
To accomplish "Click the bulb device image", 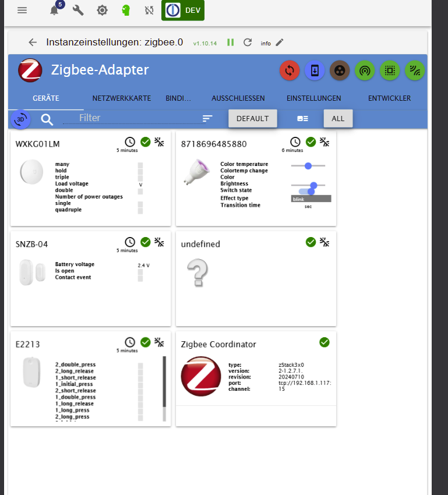I will [197, 172].
